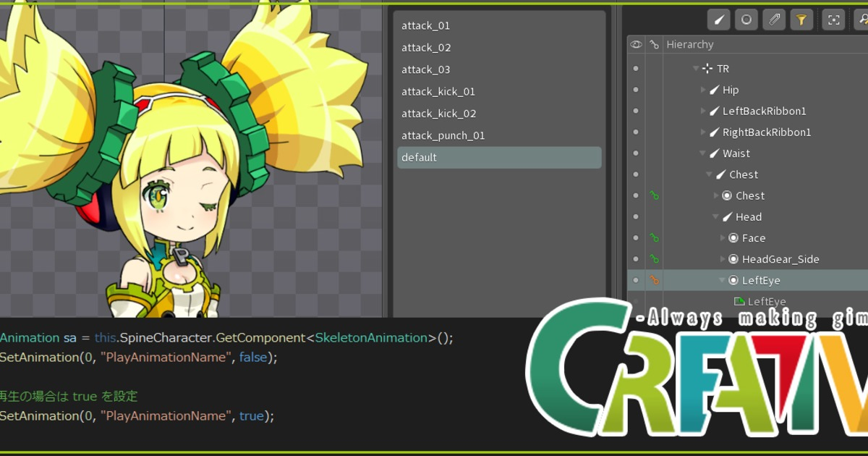Expand the RightBackRibbon1 bone

703,132
